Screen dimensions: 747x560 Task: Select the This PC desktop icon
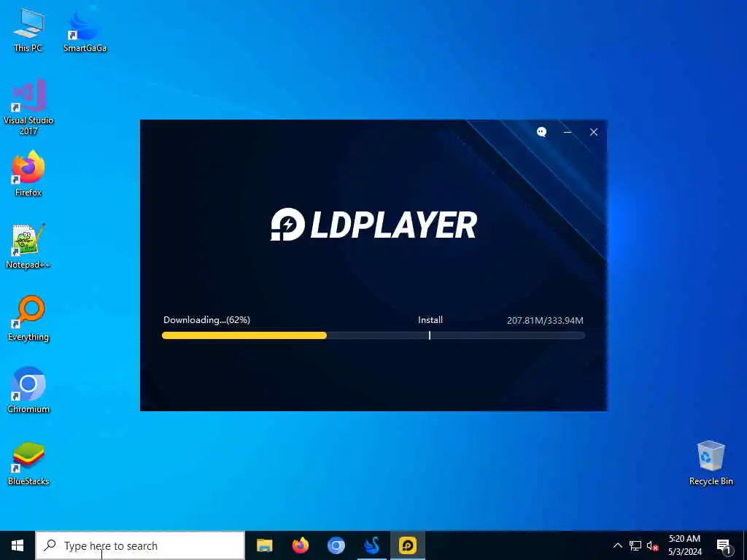point(28,30)
